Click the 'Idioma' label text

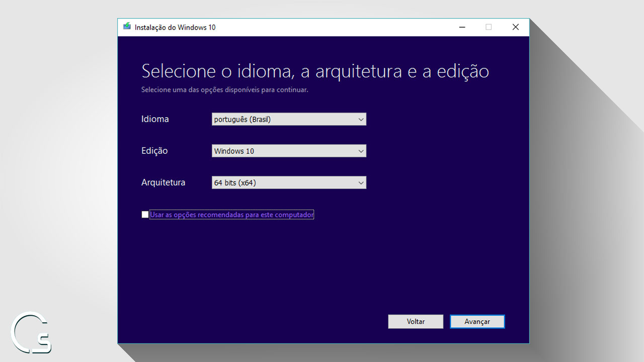pos(155,119)
